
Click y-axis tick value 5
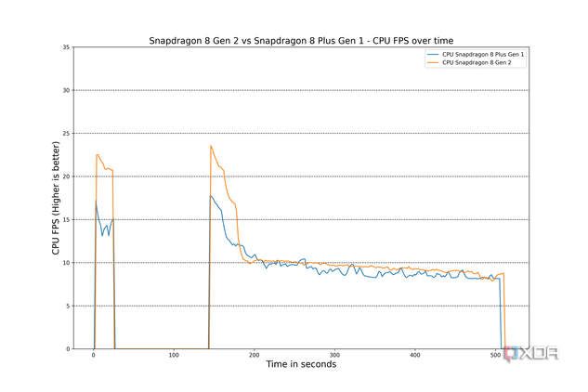pos(68,307)
